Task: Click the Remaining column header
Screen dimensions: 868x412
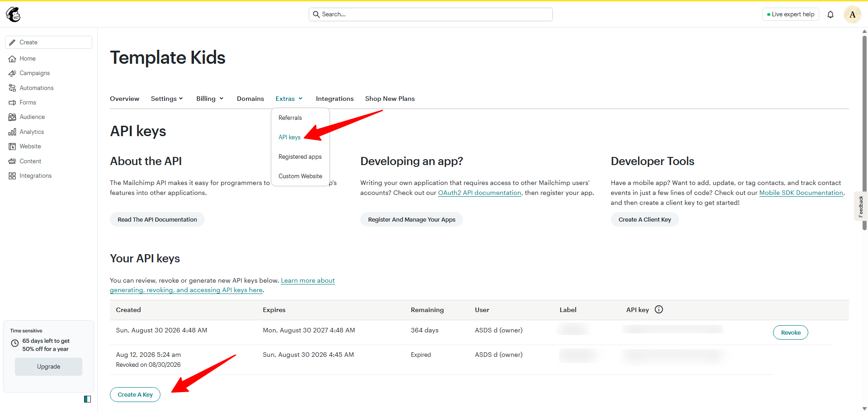Action: tap(427, 310)
